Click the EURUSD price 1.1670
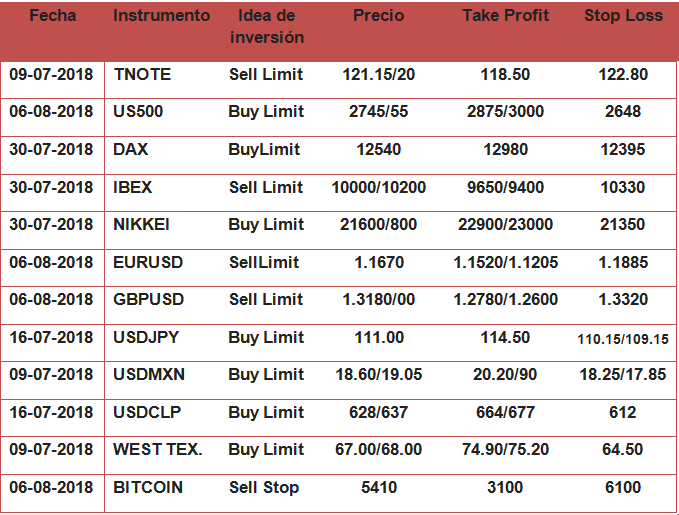This screenshot has width=679, height=515. [x=378, y=262]
